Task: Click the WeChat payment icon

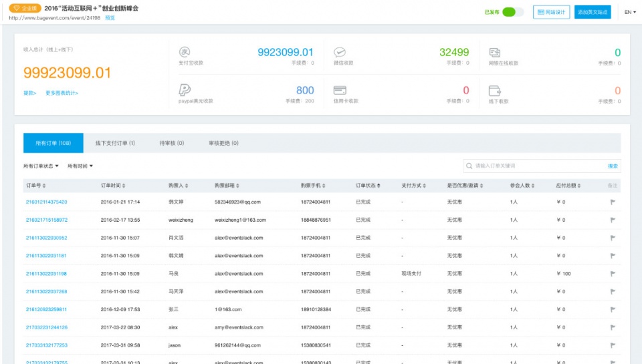Action: coord(340,52)
